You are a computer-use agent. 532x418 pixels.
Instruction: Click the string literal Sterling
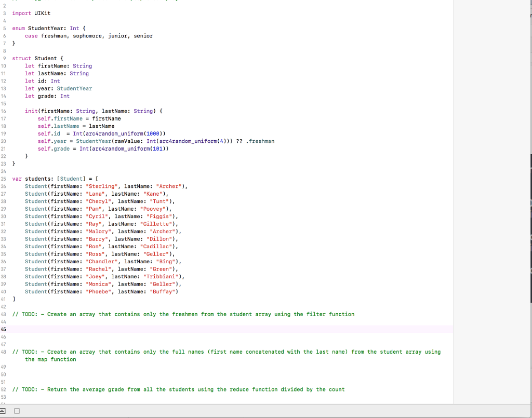click(x=101, y=186)
